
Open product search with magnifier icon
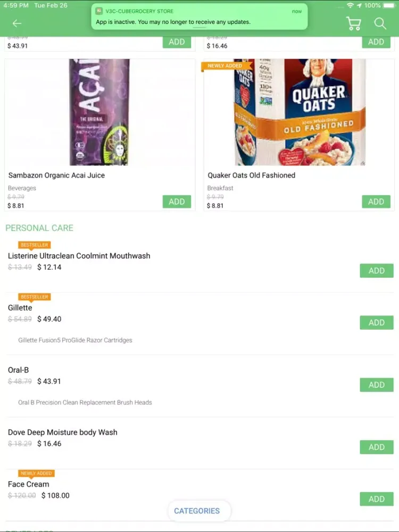point(380,23)
